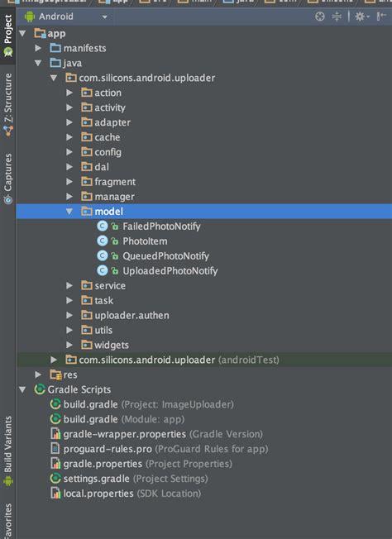Expand the utils package
Image resolution: width=392 pixels, height=539 pixels.
(x=69, y=330)
